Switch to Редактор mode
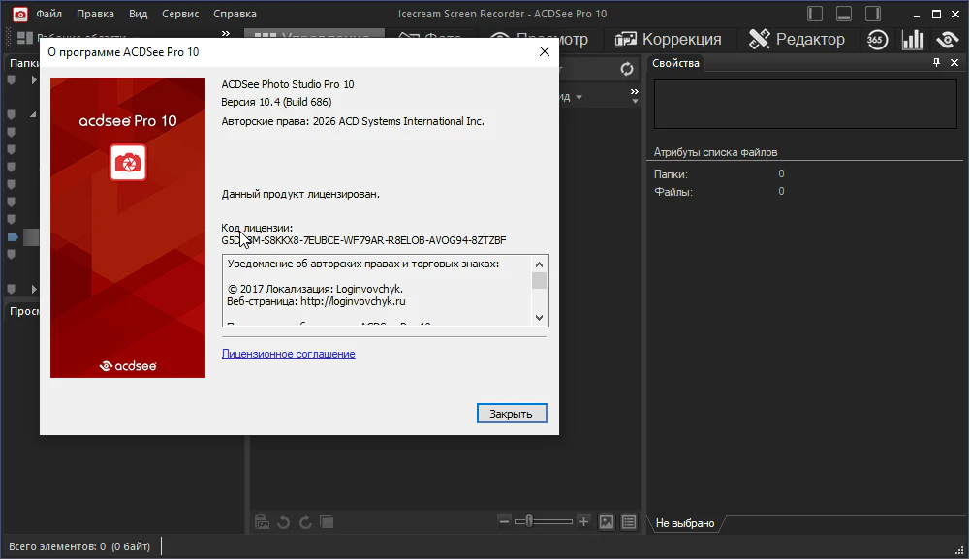 point(797,40)
